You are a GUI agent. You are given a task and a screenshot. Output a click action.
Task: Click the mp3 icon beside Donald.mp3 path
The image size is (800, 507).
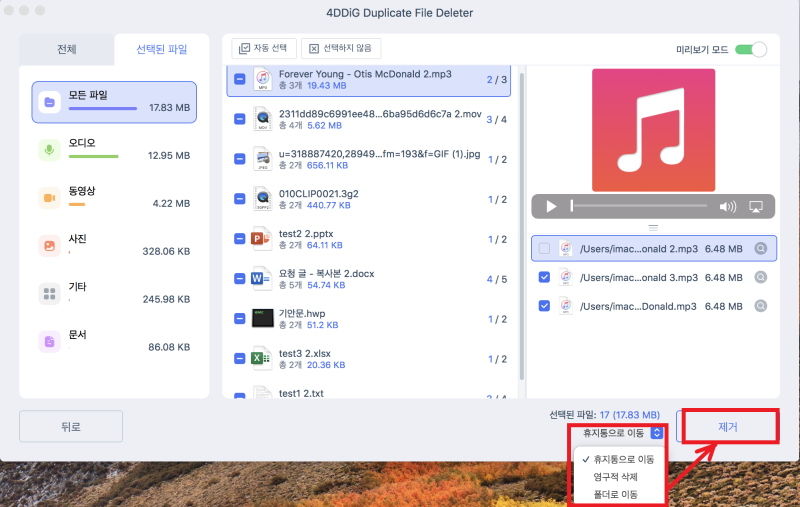(565, 306)
